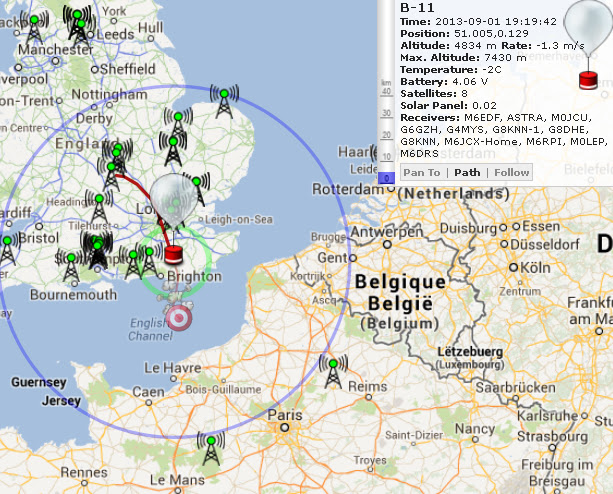Viewport: 613px width, 494px height.
Task: Click the Düsseldorf city label
Action: (x=545, y=245)
